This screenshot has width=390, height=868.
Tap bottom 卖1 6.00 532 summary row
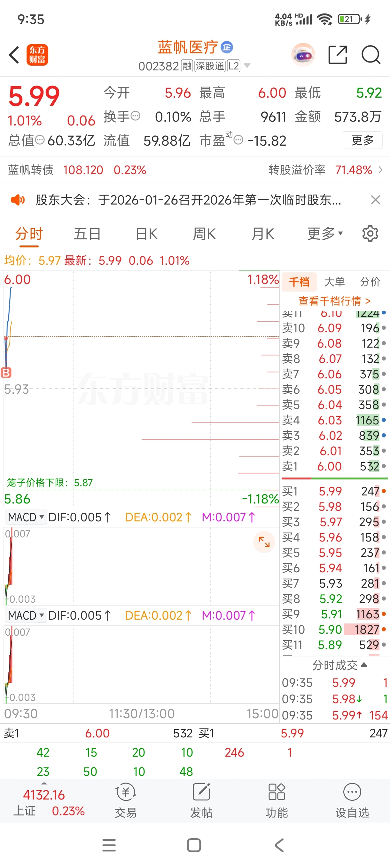(98, 733)
